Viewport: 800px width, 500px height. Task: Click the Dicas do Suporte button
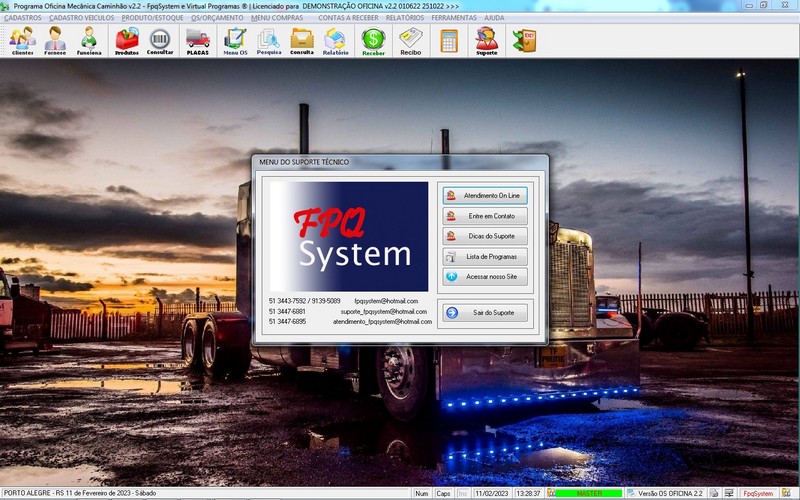485,236
